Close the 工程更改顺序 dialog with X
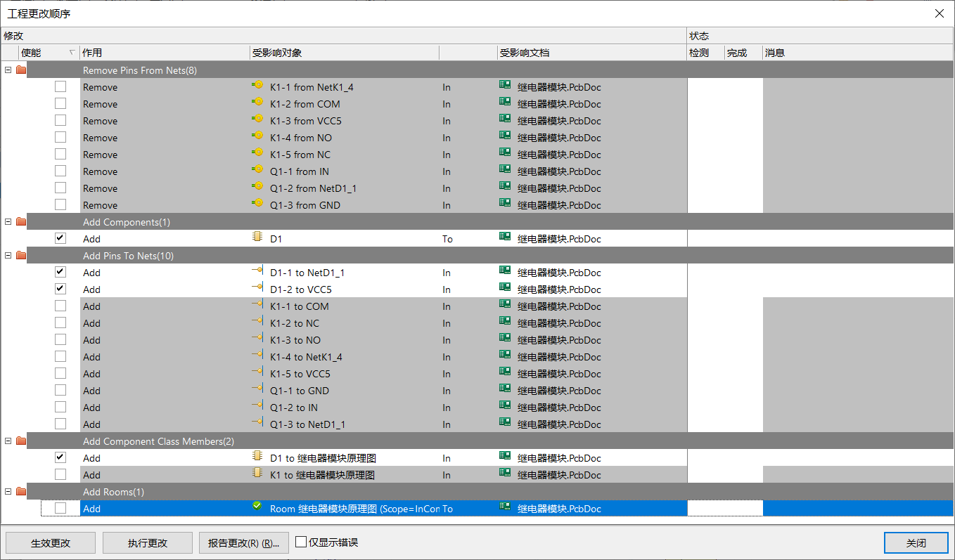The height and width of the screenshot is (560, 955). [x=939, y=13]
